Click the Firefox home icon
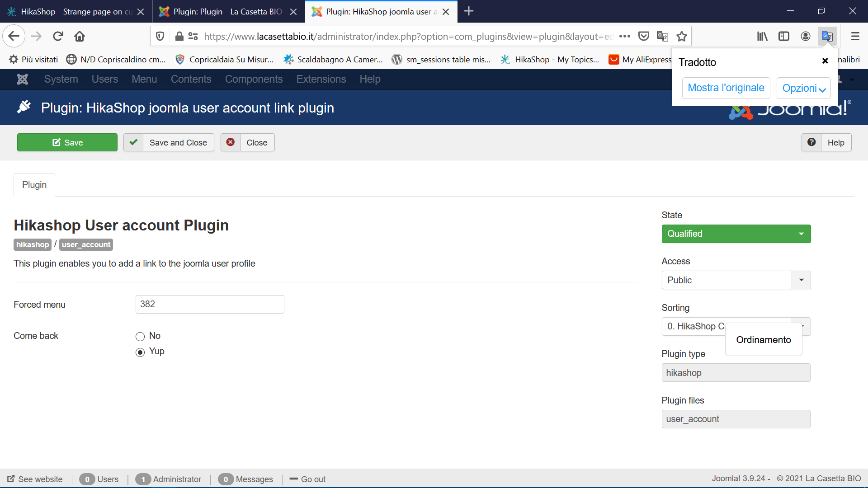This screenshot has height=488, width=868. (x=80, y=36)
